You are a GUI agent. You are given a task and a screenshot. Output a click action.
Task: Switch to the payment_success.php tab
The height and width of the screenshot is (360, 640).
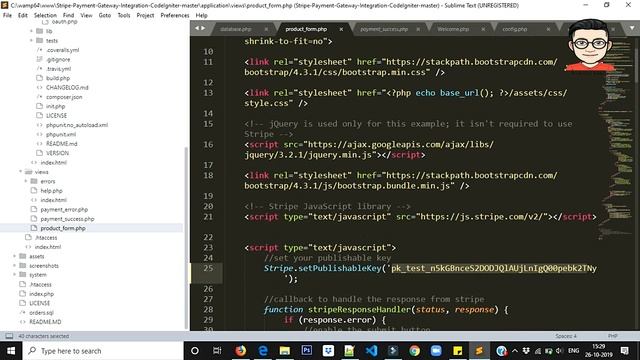(x=384, y=29)
